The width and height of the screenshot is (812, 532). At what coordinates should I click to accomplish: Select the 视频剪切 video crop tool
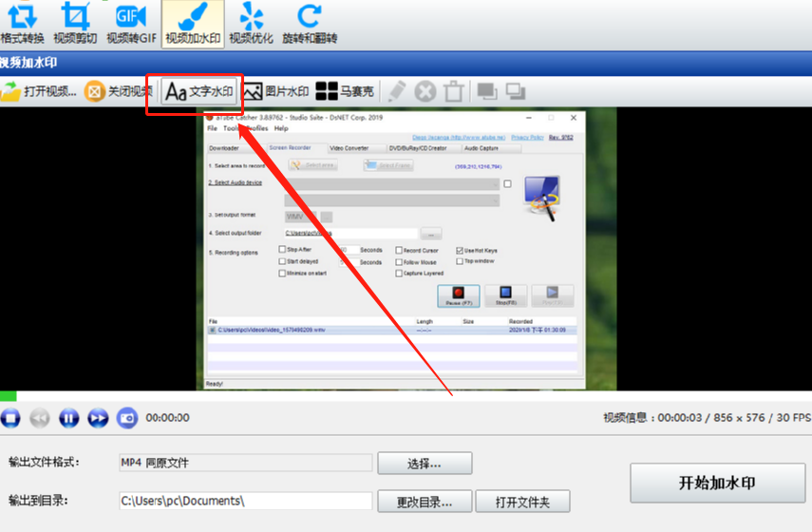(x=75, y=24)
